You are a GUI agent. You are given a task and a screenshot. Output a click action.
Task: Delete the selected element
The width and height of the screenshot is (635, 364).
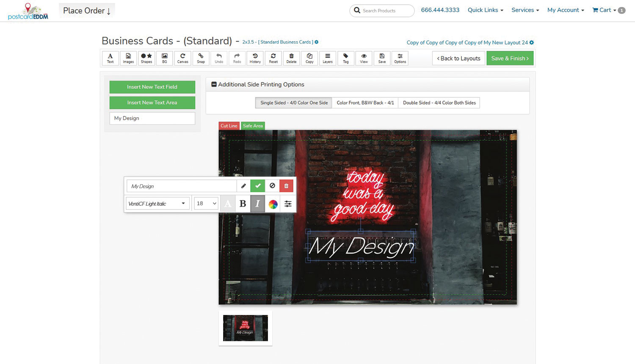click(x=286, y=186)
